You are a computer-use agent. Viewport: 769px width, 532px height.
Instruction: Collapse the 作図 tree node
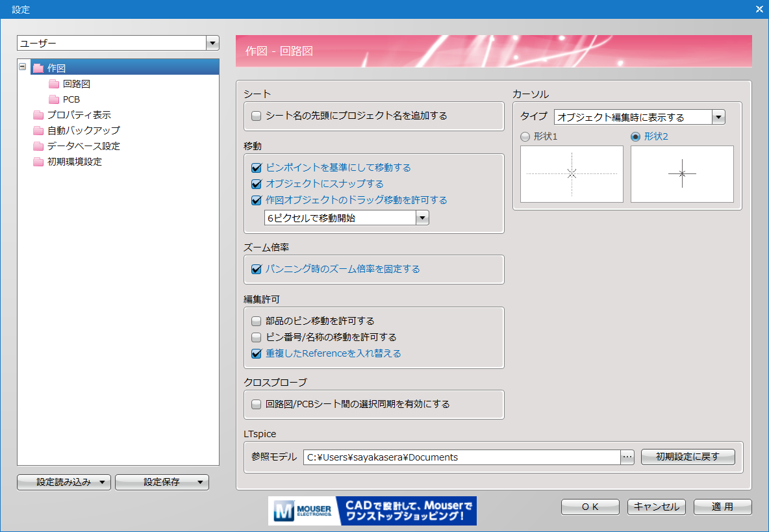23,67
